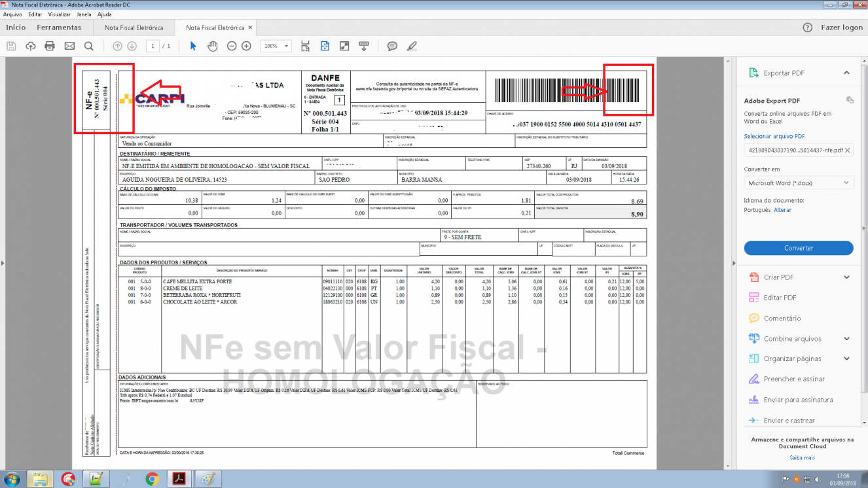Collapse the right tools pane arrow
This screenshot has width=868, height=488.
pyautogui.click(x=732, y=263)
